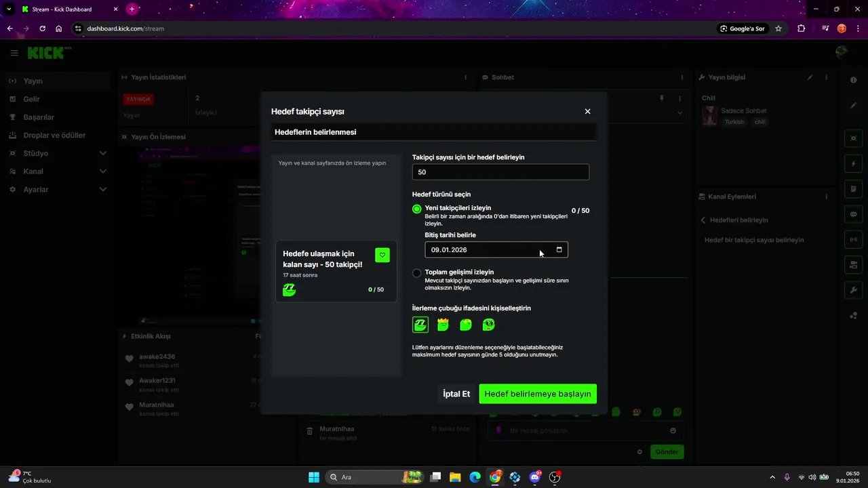The width and height of the screenshot is (868, 488).
Task: Edit stream info with pencil icon in Yayın bilgisi
Action: pyautogui.click(x=810, y=77)
